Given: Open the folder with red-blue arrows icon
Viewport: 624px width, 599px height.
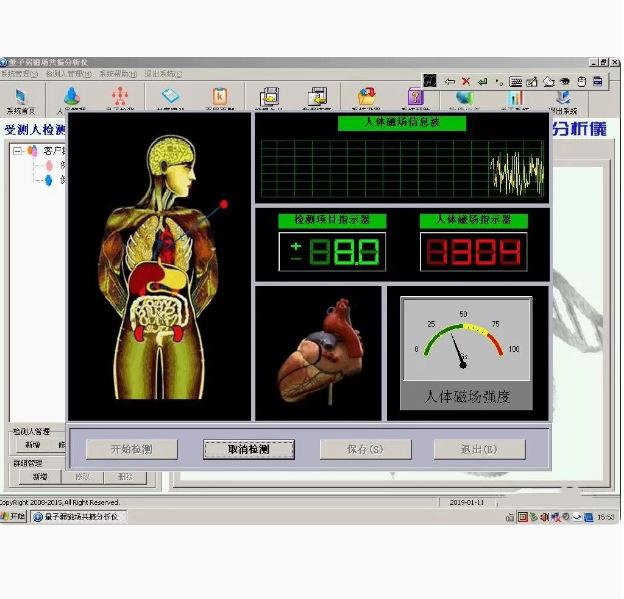Looking at the screenshot, I should pos(366,97).
